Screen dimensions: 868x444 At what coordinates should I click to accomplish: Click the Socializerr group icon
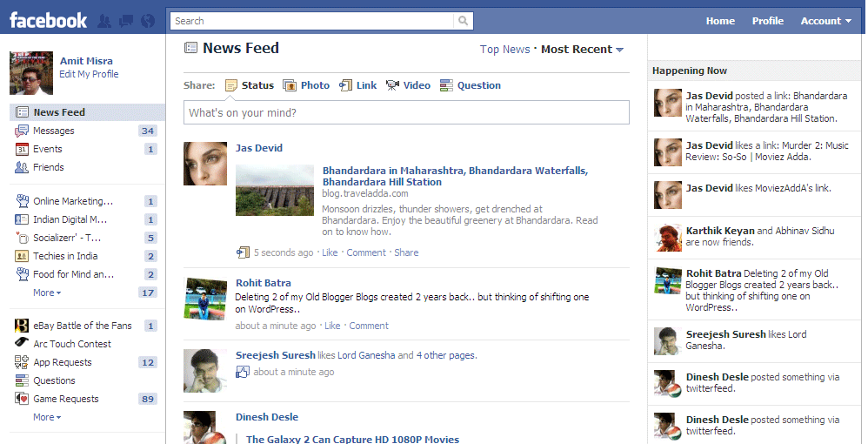(x=22, y=238)
